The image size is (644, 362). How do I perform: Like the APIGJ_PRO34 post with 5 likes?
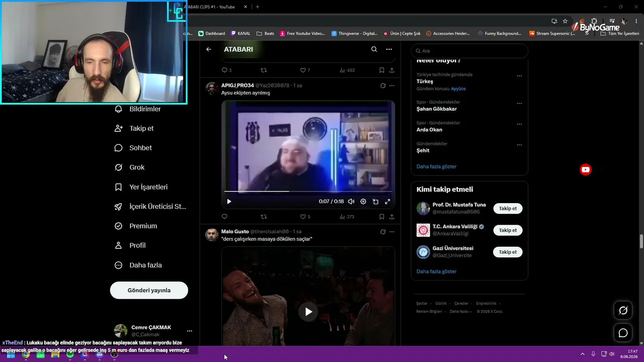305,217
